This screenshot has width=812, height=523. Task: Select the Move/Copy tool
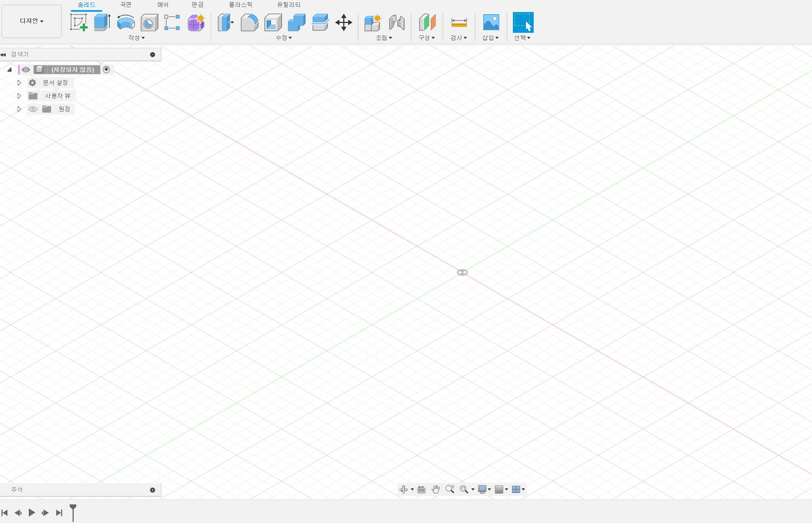[344, 23]
